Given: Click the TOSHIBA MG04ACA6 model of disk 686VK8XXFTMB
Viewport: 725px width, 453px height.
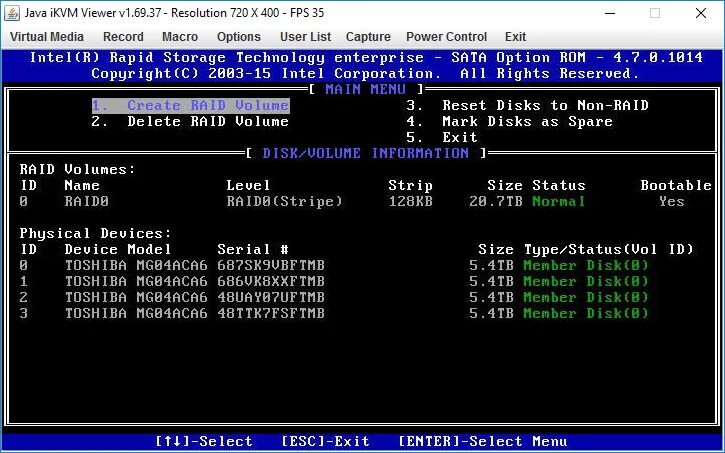Looking at the screenshot, I should [136, 282].
